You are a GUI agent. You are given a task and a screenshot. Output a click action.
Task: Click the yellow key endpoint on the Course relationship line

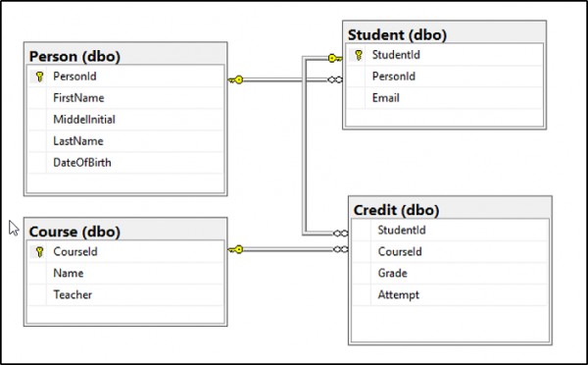coord(235,249)
